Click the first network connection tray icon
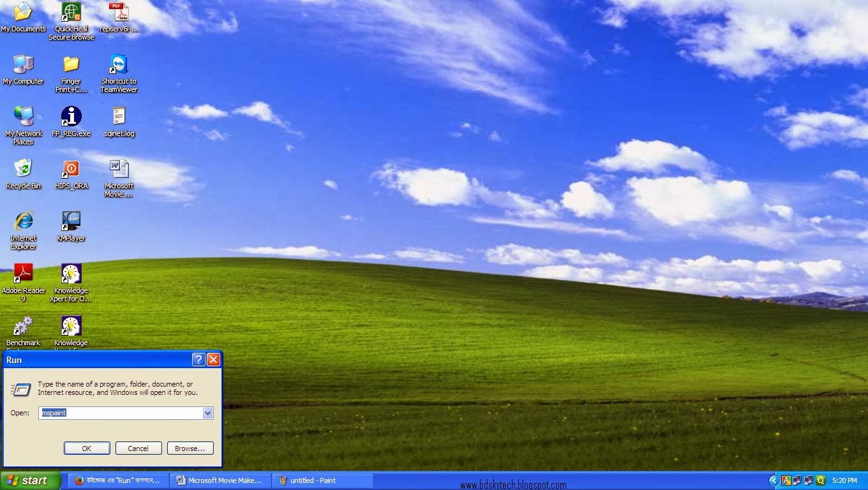This screenshot has height=490, width=868. (x=797, y=480)
